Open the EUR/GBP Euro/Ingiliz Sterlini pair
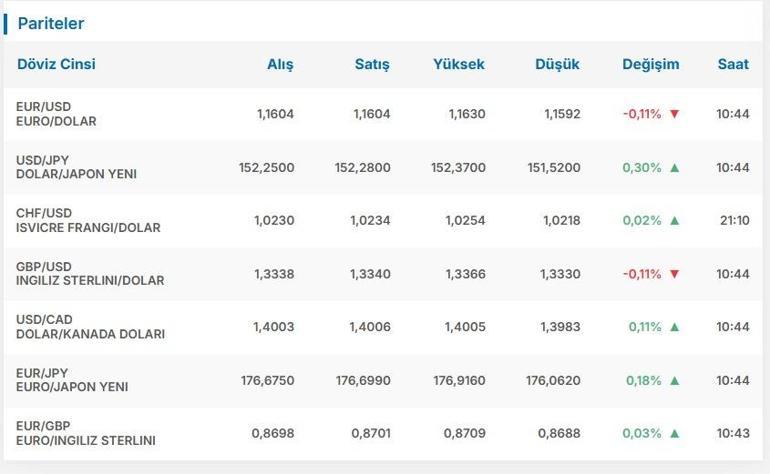This screenshot has height=474, width=770. point(85,433)
